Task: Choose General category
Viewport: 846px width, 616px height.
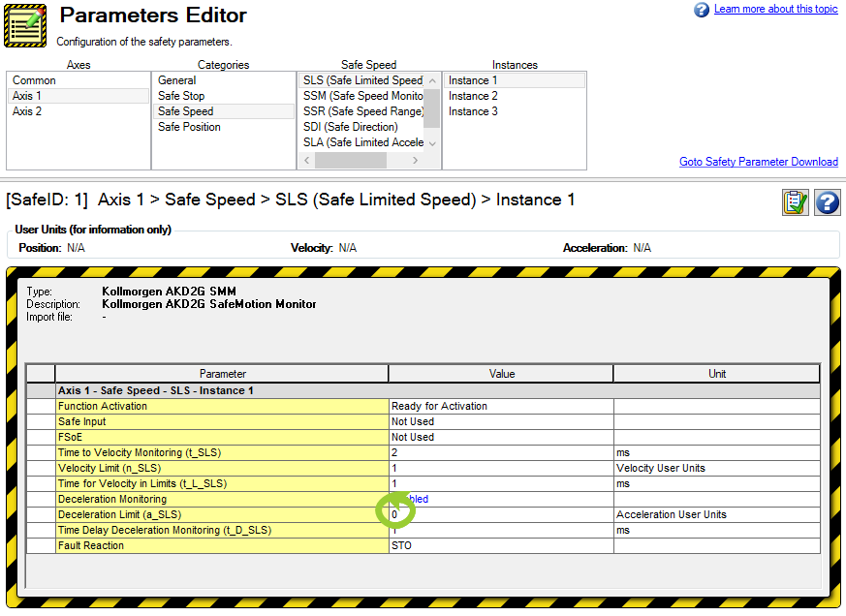Action: click(x=223, y=80)
